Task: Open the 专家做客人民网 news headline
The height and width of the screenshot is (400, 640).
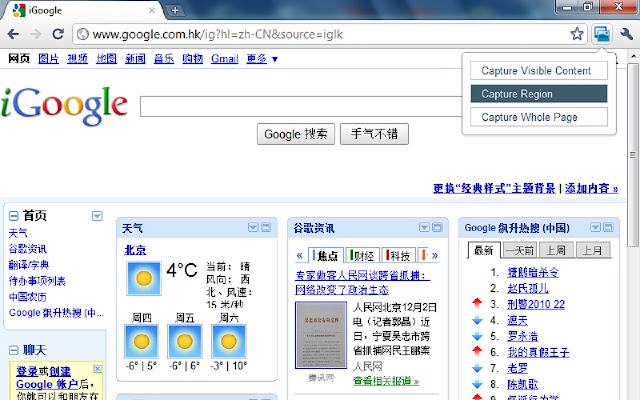Action: [362, 283]
